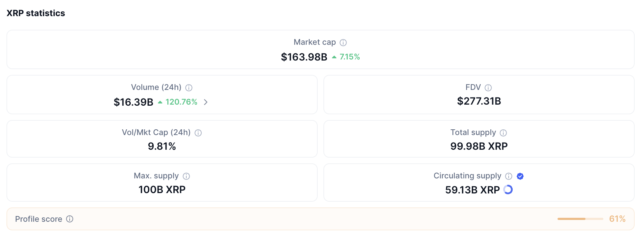Click the 7.15% market cap change
The height and width of the screenshot is (235, 644).
[x=349, y=57]
